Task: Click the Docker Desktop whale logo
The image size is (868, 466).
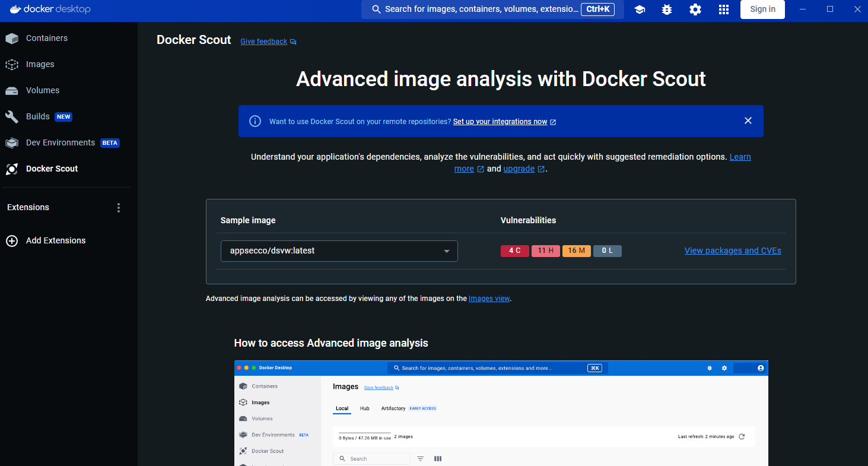Action: pos(15,9)
